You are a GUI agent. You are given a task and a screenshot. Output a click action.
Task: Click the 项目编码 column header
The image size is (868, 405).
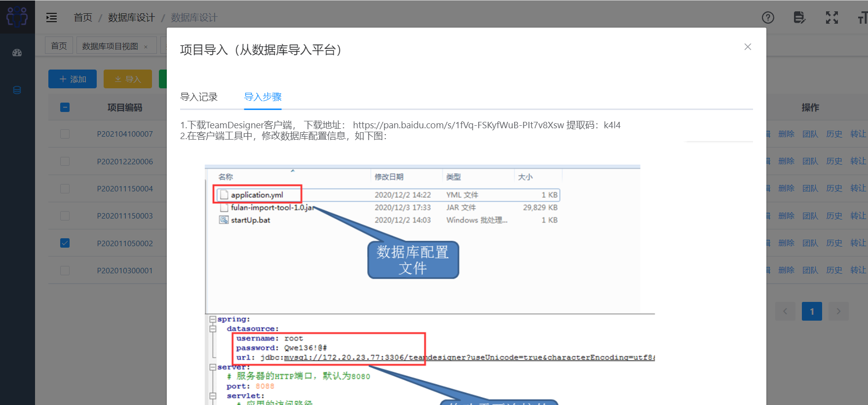click(125, 108)
